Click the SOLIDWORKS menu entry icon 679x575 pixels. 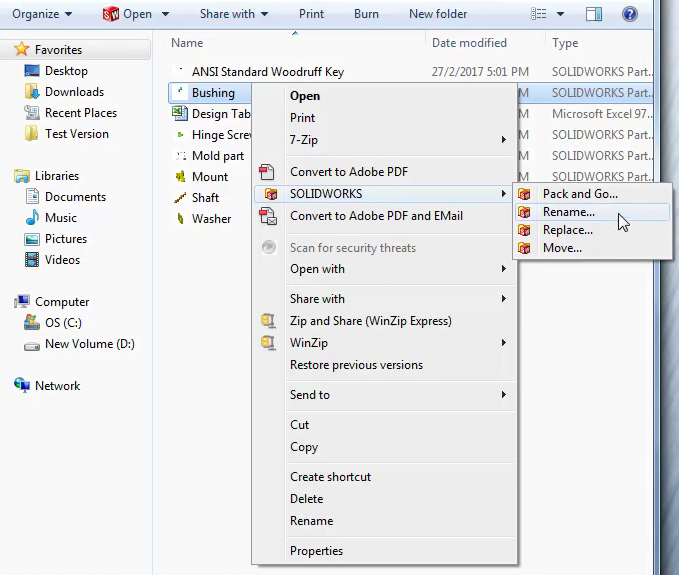[x=271, y=194]
